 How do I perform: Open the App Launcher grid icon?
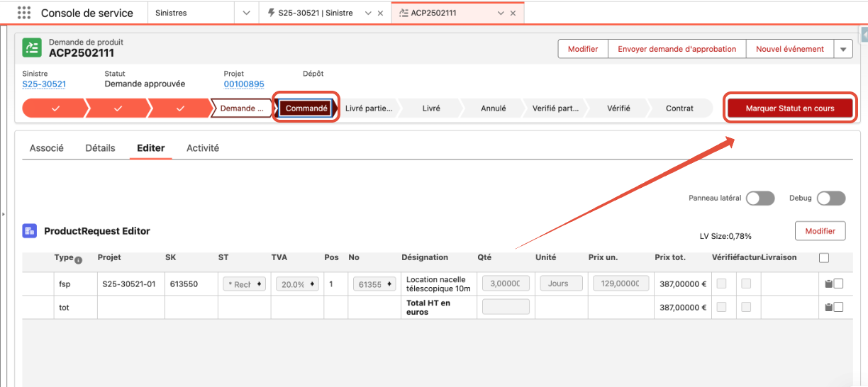(23, 13)
